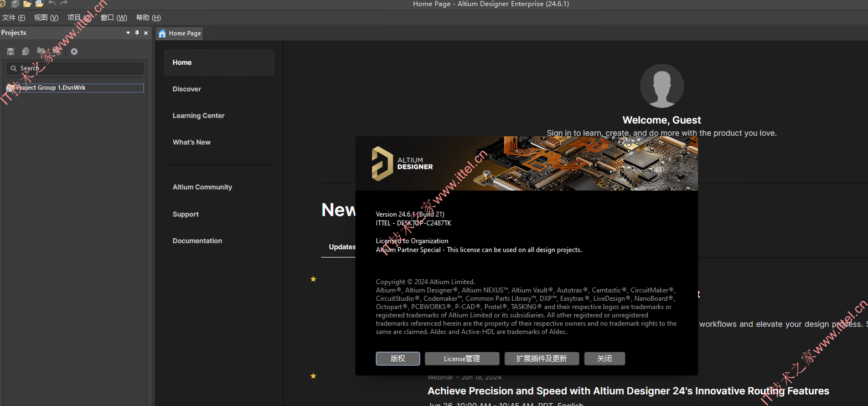Click the 'Sign in to learn, create' text
The width and height of the screenshot is (868, 406).
click(662, 133)
